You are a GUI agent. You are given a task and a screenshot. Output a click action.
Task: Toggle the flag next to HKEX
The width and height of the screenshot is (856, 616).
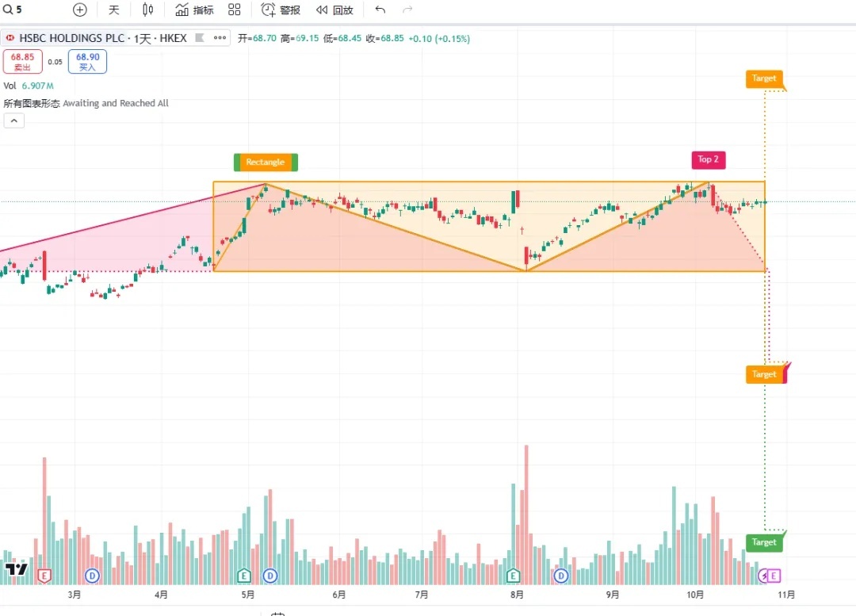click(x=200, y=38)
